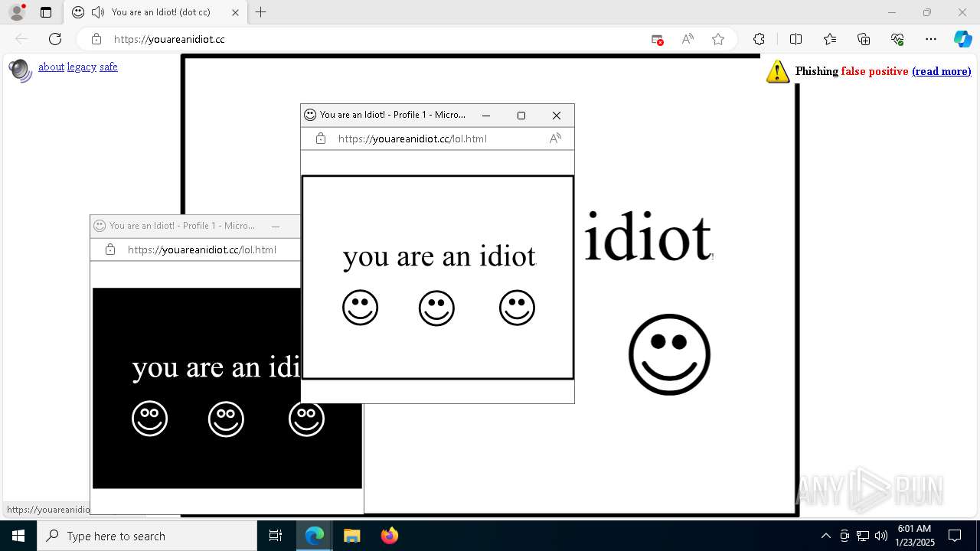Click the large smiley face on main page
This screenshot has height=551, width=980.
669,354
